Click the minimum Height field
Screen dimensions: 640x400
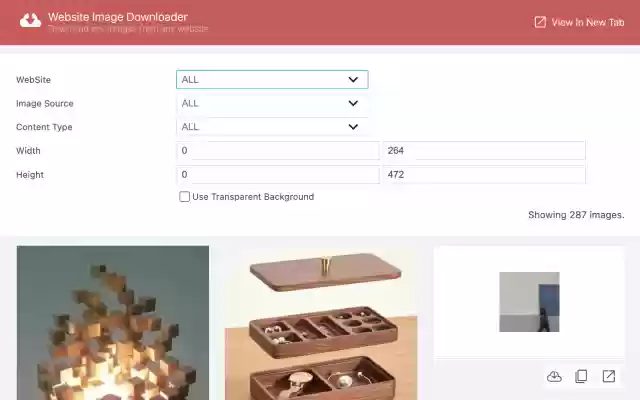coord(278,175)
